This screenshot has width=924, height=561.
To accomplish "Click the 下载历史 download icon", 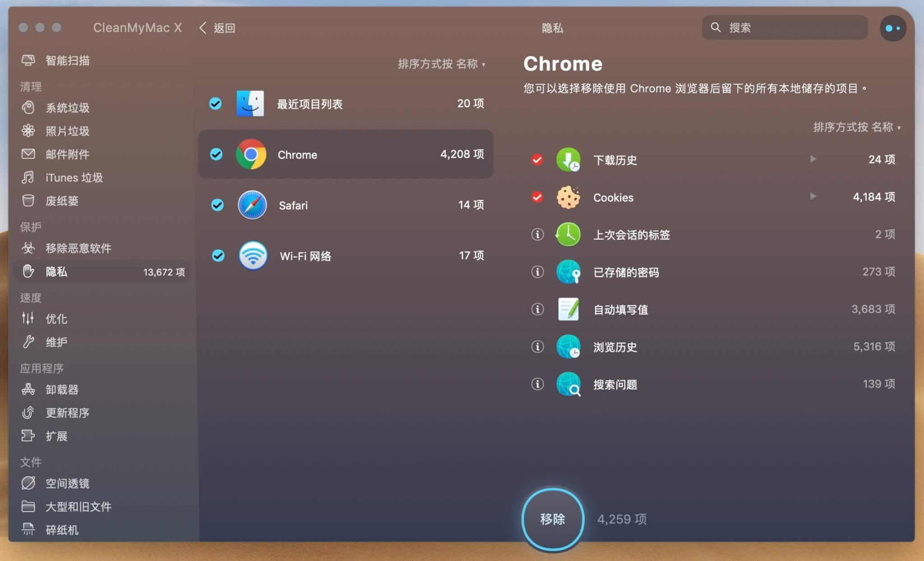I will tap(568, 159).
